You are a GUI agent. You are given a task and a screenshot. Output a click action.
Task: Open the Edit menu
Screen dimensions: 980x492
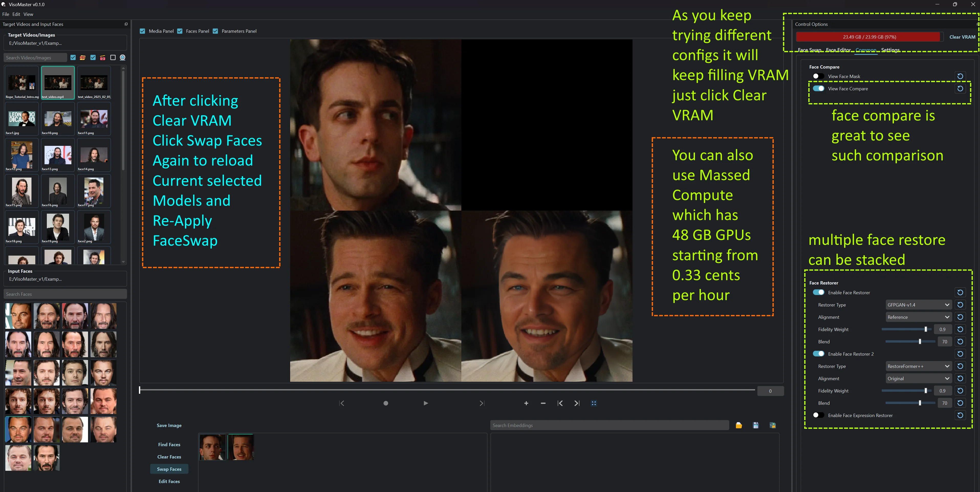click(16, 14)
